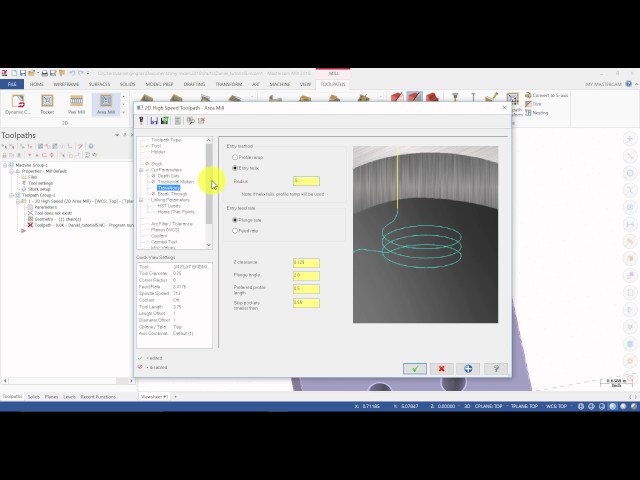Open the Convert to 5-axis command
This screenshot has height=480, width=640.
pyautogui.click(x=546, y=95)
